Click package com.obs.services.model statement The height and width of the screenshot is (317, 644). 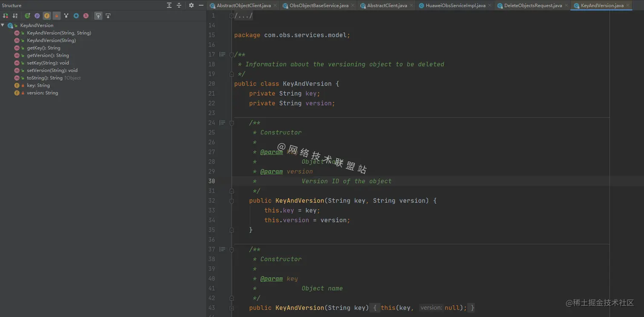pyautogui.click(x=292, y=35)
